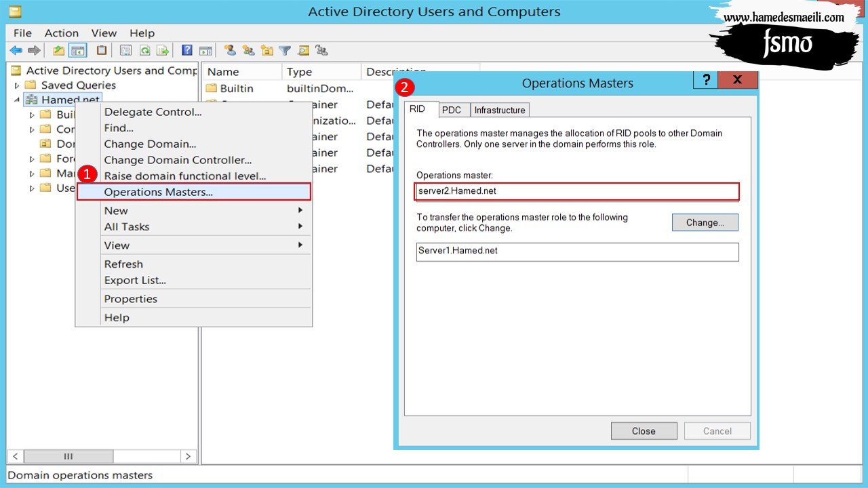This screenshot has width=868, height=488.
Task: Click the add-to-group toolbar icon
Action: pyautogui.click(x=321, y=50)
